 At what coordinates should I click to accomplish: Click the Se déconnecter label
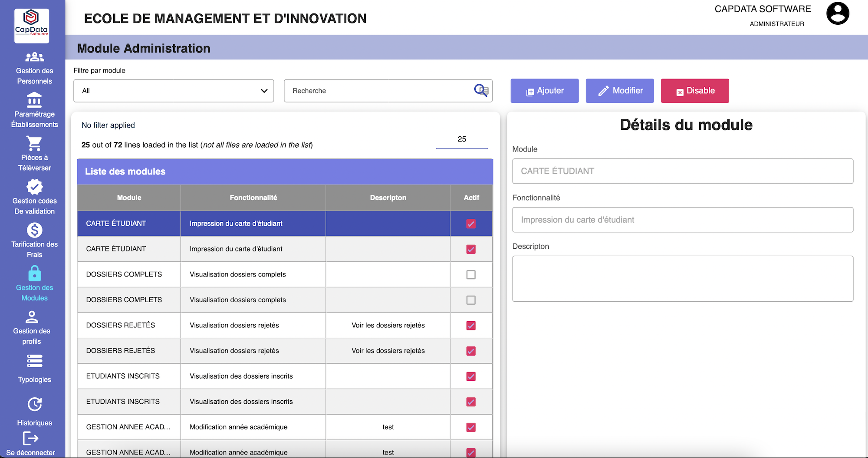pos(30,452)
